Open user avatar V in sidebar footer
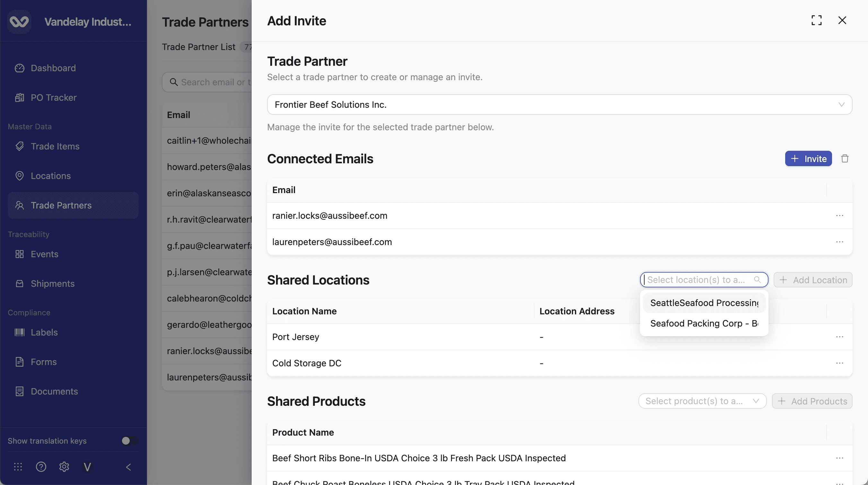868x485 pixels. point(87,467)
